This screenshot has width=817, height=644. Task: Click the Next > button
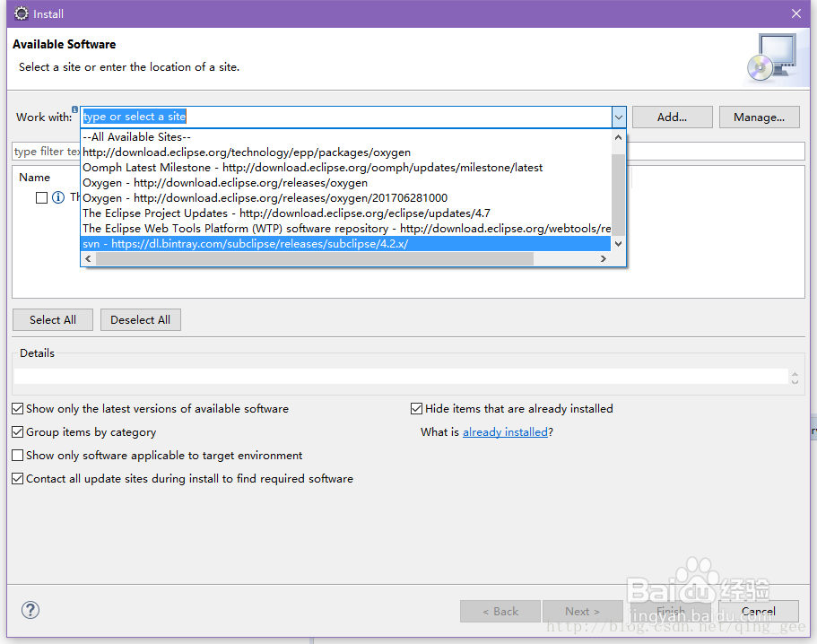pos(583,611)
